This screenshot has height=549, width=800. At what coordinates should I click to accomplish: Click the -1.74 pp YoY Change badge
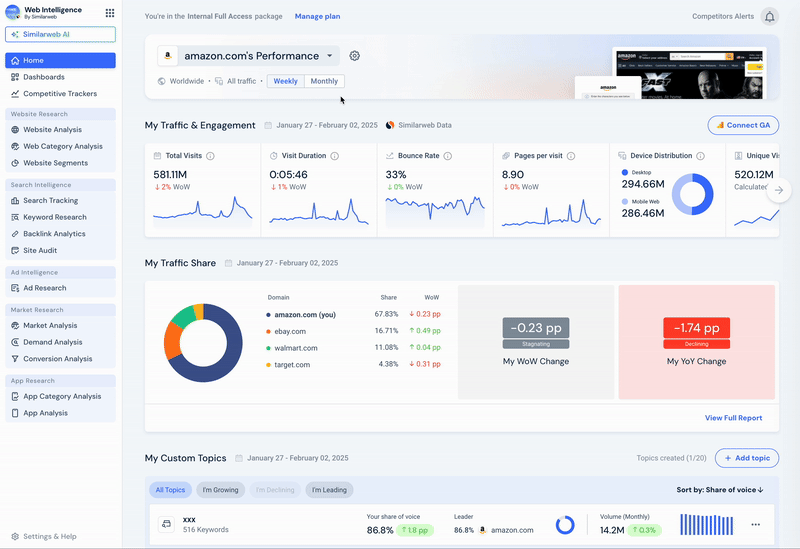696,328
